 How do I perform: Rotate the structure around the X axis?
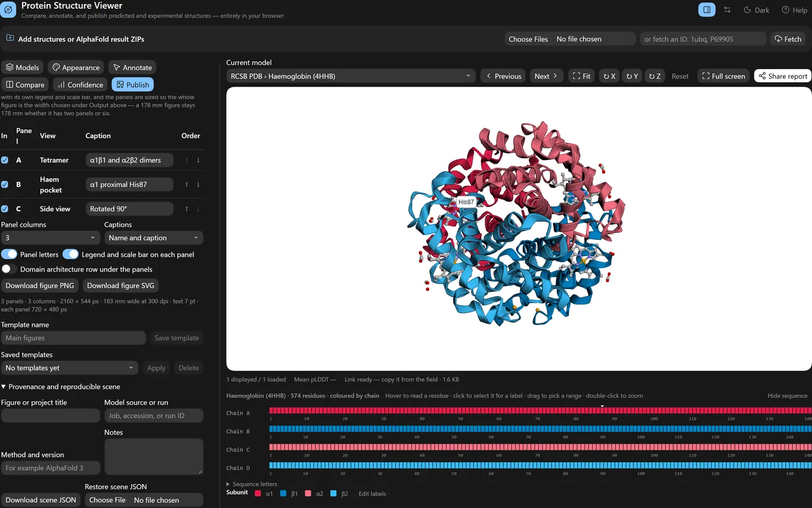point(609,76)
